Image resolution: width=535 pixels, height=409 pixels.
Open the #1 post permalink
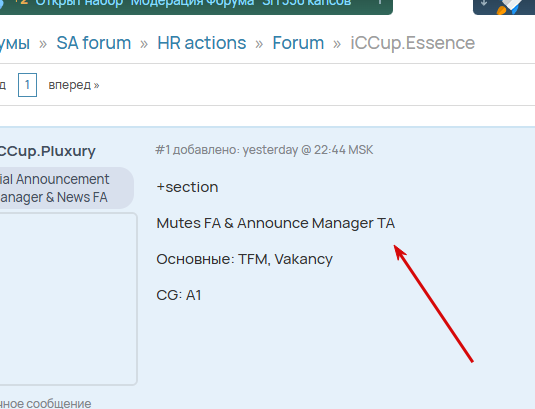(x=162, y=150)
